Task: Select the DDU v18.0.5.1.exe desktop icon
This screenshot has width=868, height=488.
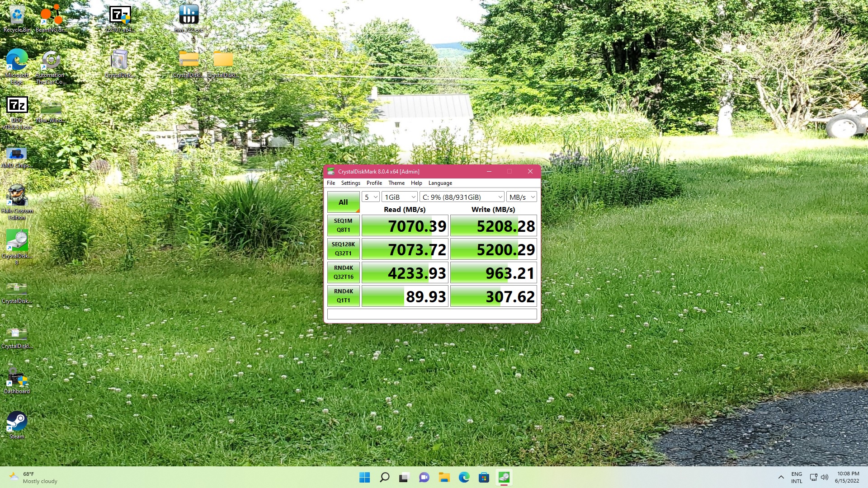Action: click(17, 113)
